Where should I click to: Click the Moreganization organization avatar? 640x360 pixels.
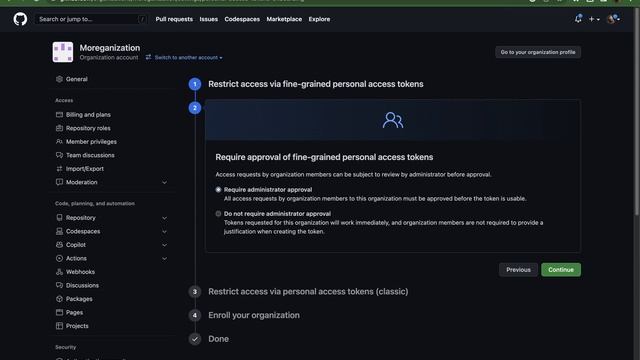coord(62,52)
